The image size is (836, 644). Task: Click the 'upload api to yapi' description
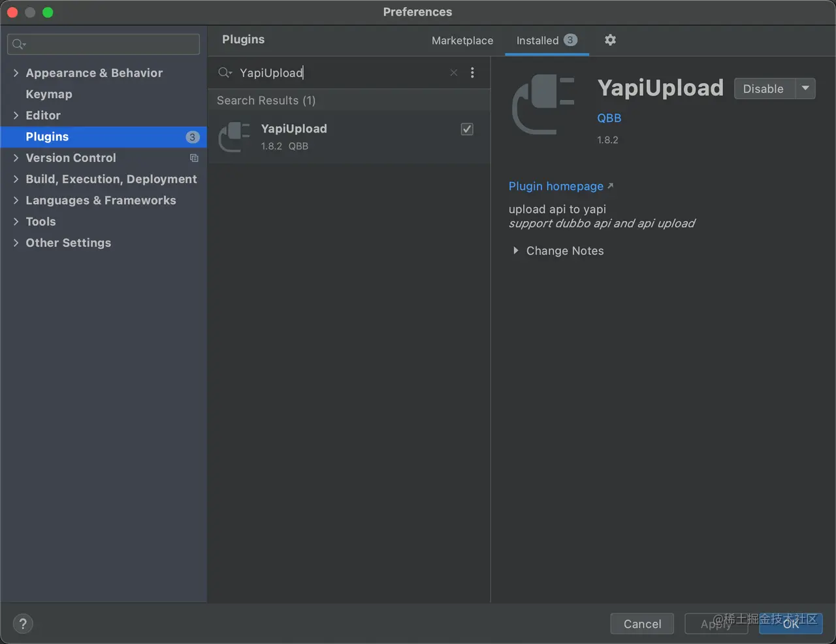[x=557, y=209]
